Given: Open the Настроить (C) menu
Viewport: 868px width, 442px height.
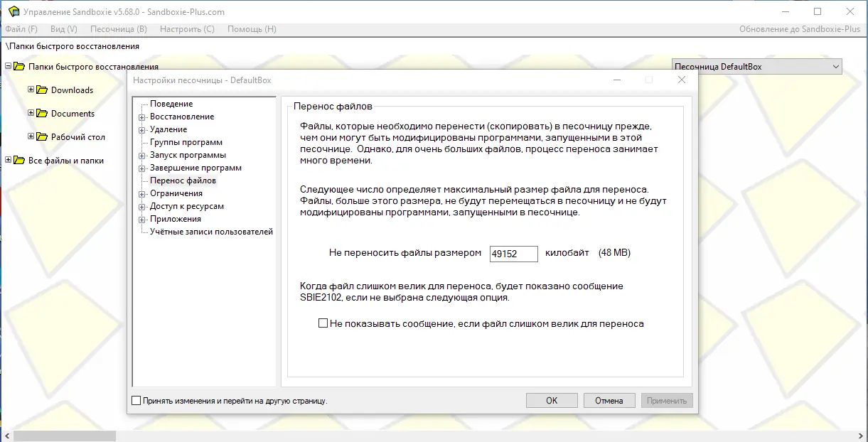Looking at the screenshot, I should [187, 29].
